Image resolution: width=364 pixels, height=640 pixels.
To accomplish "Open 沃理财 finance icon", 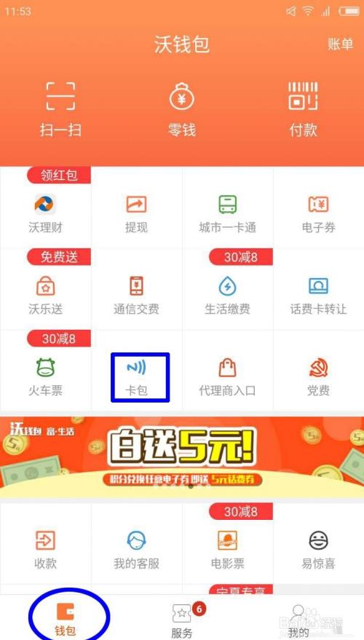I will click(x=45, y=205).
